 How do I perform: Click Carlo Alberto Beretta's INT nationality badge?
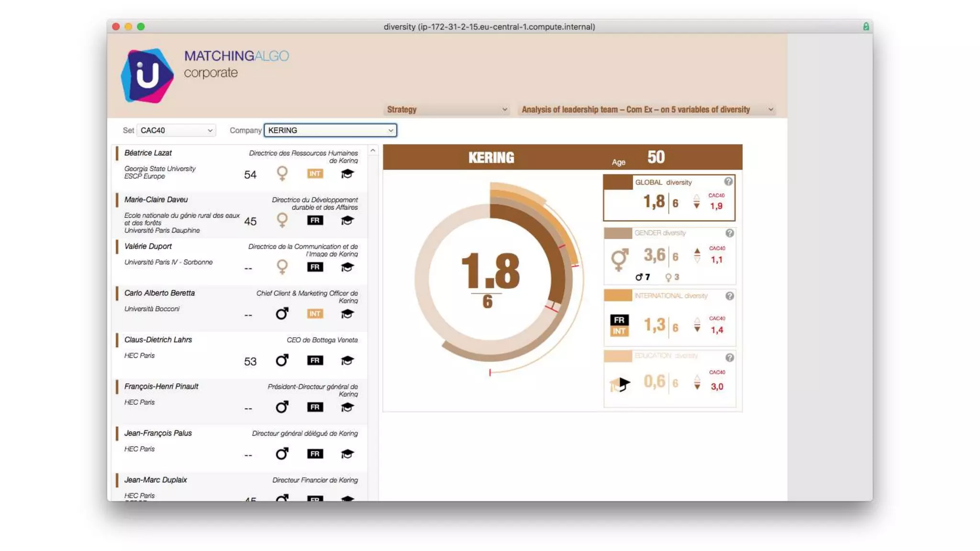[x=314, y=314]
